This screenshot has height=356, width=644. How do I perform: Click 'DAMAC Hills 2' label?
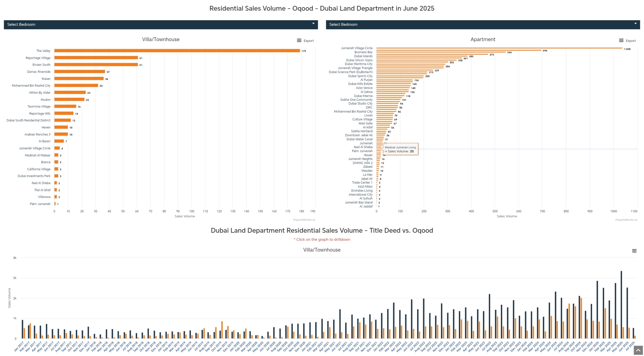click(x=363, y=163)
